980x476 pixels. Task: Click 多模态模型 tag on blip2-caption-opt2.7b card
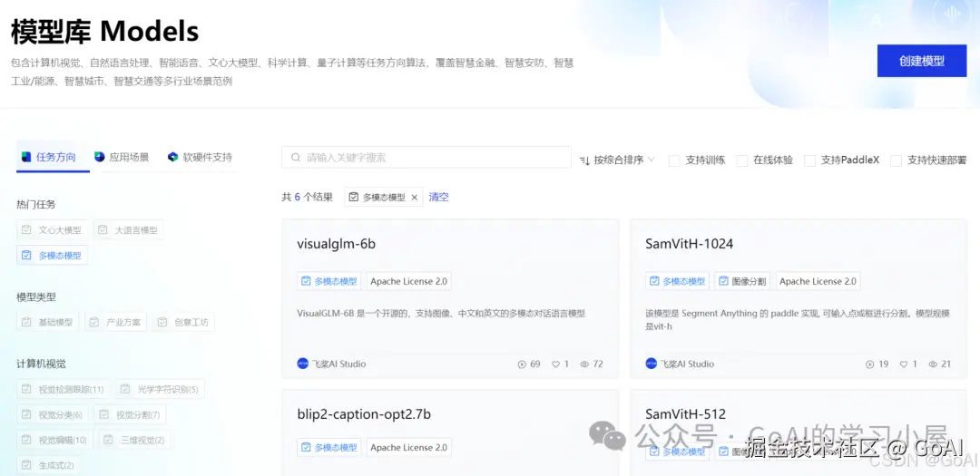click(x=329, y=447)
